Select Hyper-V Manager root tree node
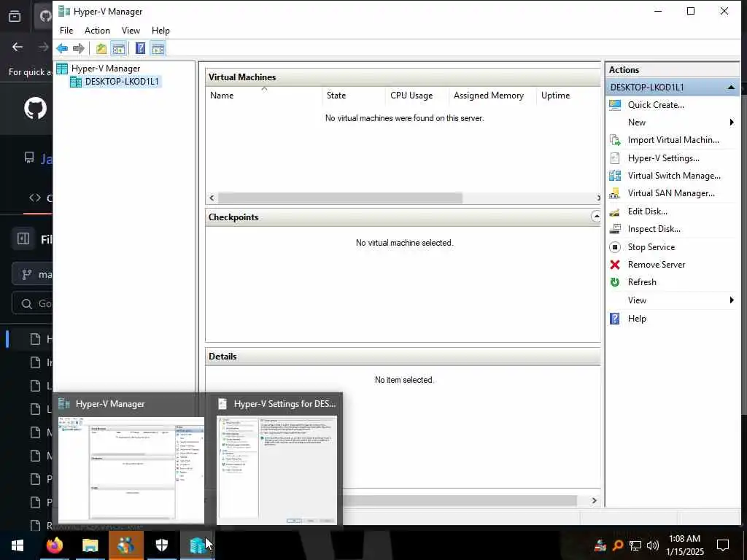 pos(105,69)
